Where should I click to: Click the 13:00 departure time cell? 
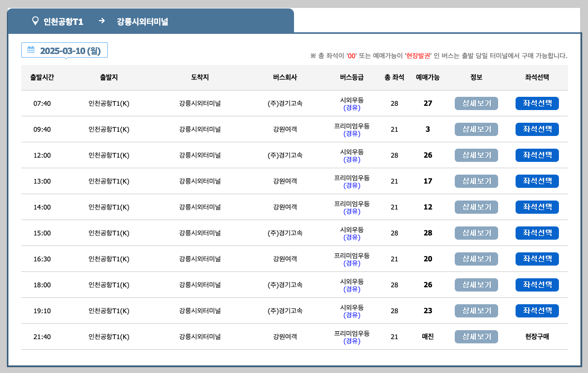tap(42, 181)
